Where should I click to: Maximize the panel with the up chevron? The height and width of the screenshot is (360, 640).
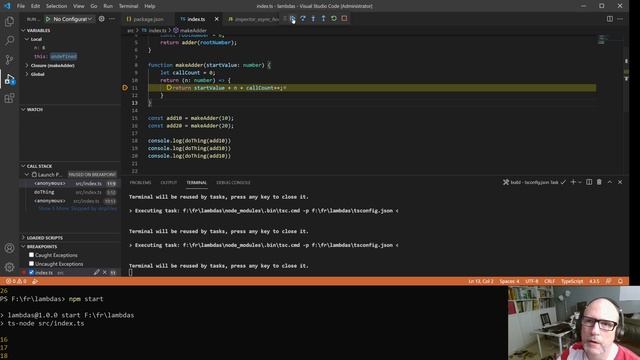610,182
